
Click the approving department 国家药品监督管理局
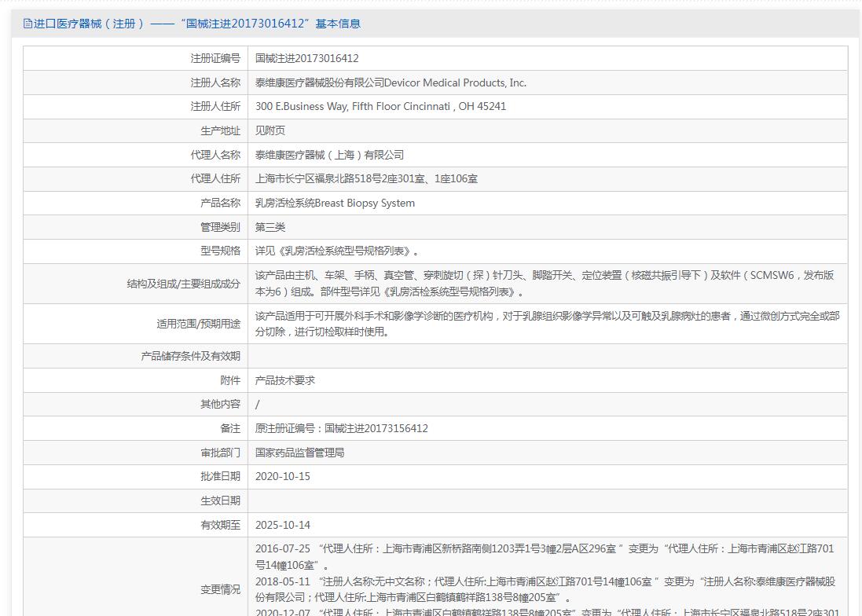[299, 453]
